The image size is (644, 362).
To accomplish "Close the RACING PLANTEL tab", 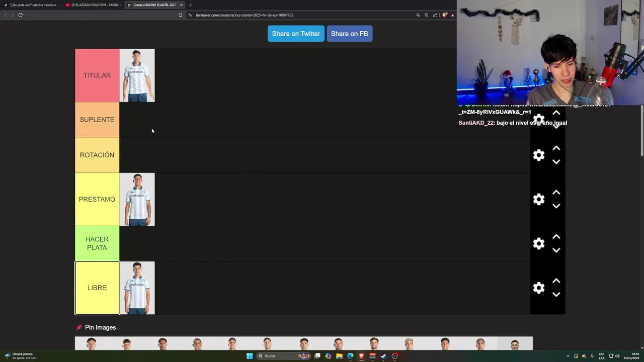I will click(181, 5).
